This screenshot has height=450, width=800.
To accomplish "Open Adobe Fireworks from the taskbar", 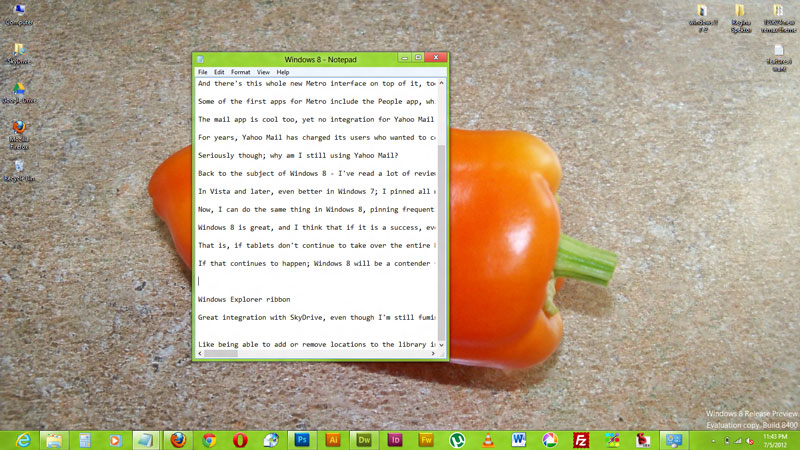I will click(x=426, y=440).
